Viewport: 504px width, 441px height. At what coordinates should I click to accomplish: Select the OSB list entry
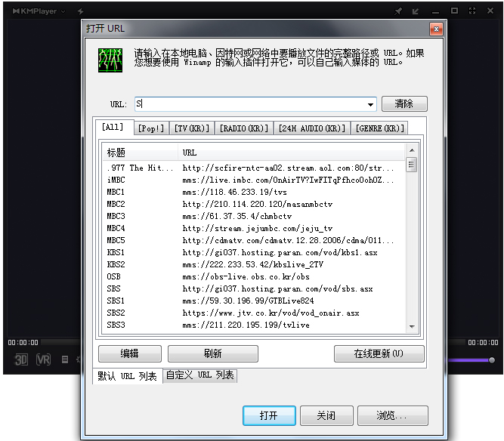254,276
